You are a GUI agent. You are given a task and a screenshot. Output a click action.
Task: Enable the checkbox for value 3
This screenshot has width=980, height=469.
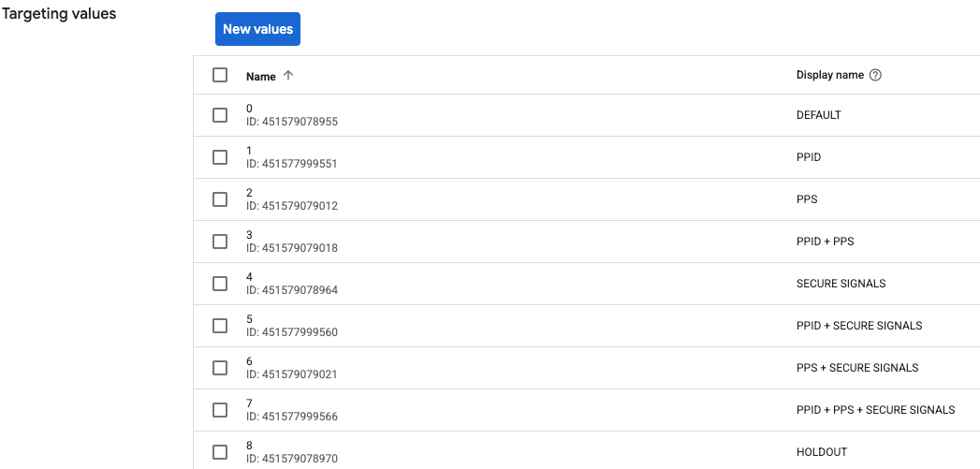point(220,242)
